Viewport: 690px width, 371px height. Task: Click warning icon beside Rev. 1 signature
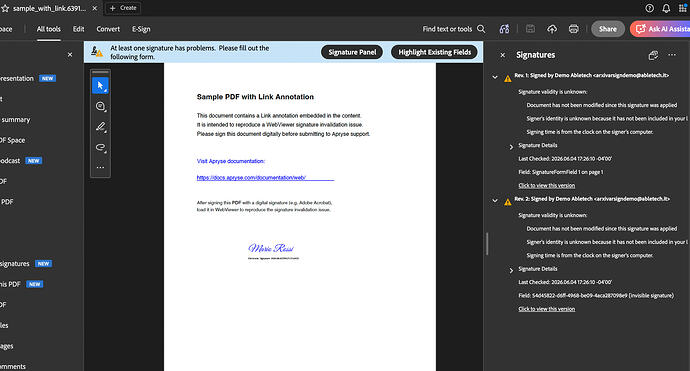[508, 78]
